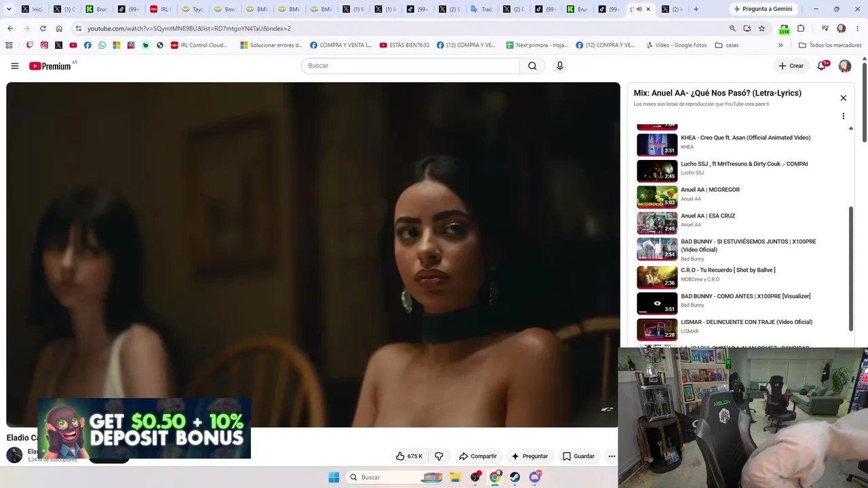The width and height of the screenshot is (868, 488).
Task: Click the mix playlist scrollbar
Action: coord(851,269)
